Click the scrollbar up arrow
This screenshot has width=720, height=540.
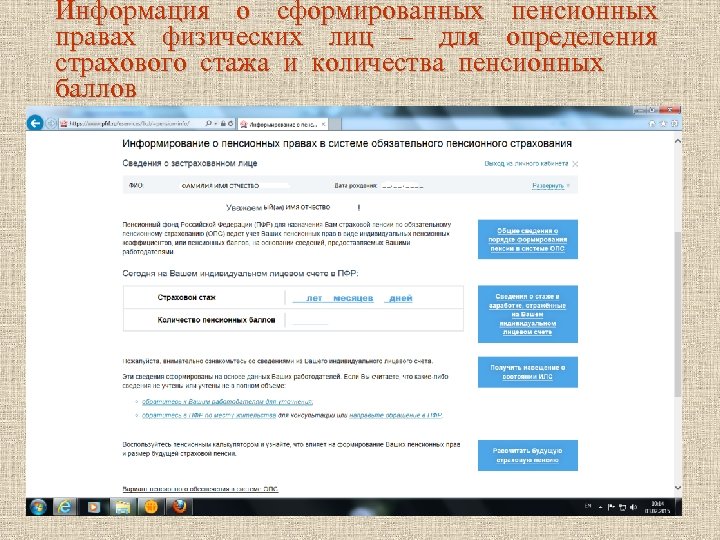677,141
